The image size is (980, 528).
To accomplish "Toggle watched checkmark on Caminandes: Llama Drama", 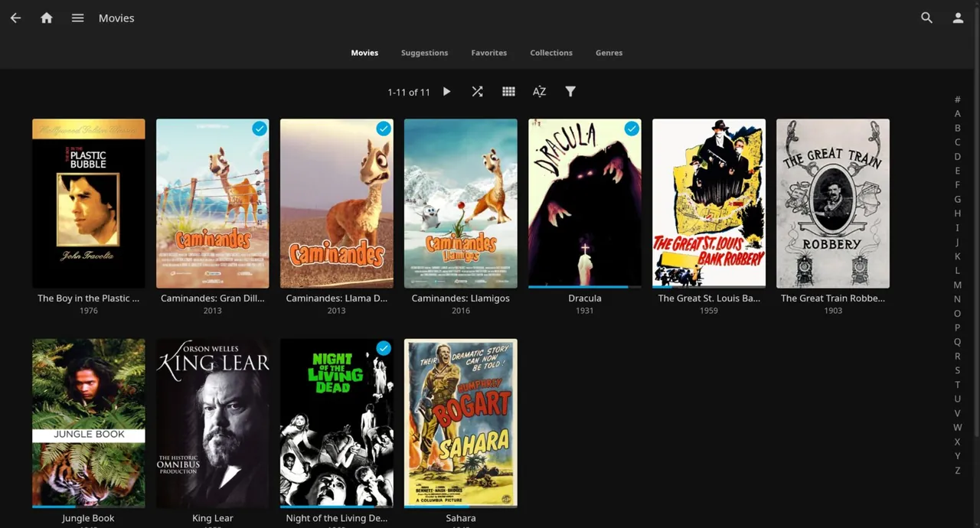I will [384, 129].
